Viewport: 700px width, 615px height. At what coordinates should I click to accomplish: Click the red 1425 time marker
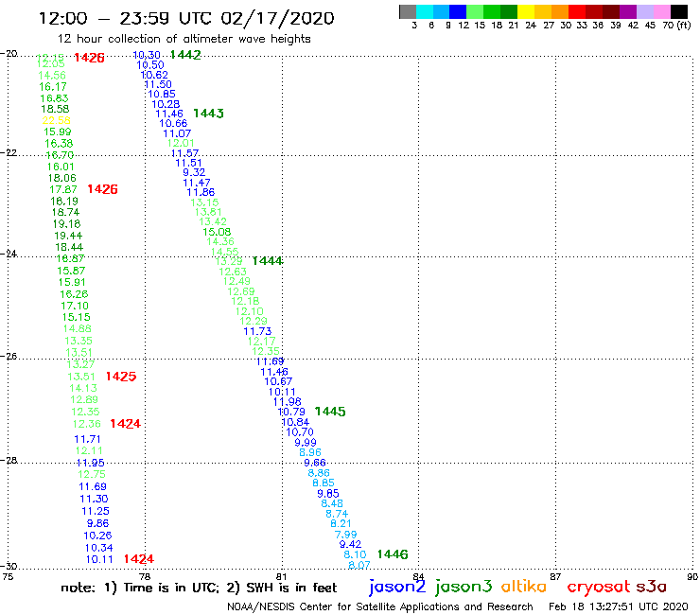(x=121, y=377)
